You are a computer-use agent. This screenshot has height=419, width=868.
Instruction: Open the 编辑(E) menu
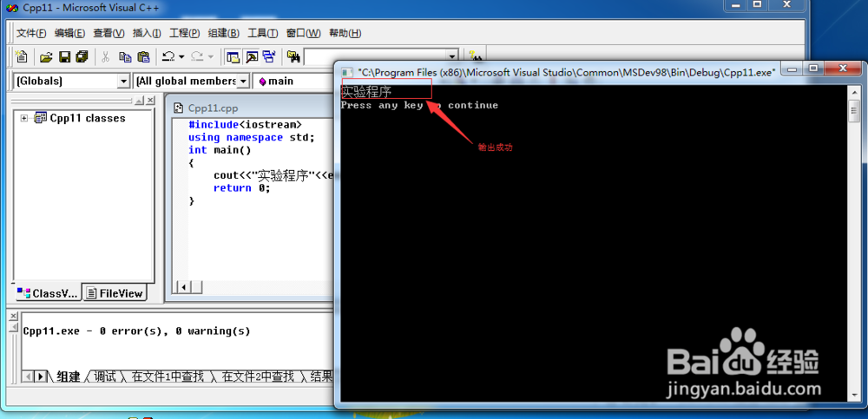tap(69, 33)
